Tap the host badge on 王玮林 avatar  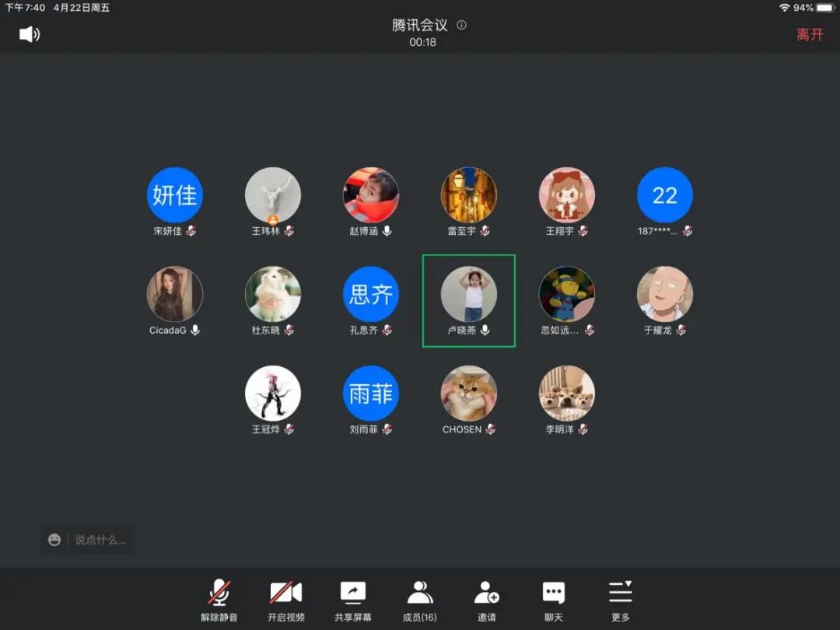(x=273, y=219)
